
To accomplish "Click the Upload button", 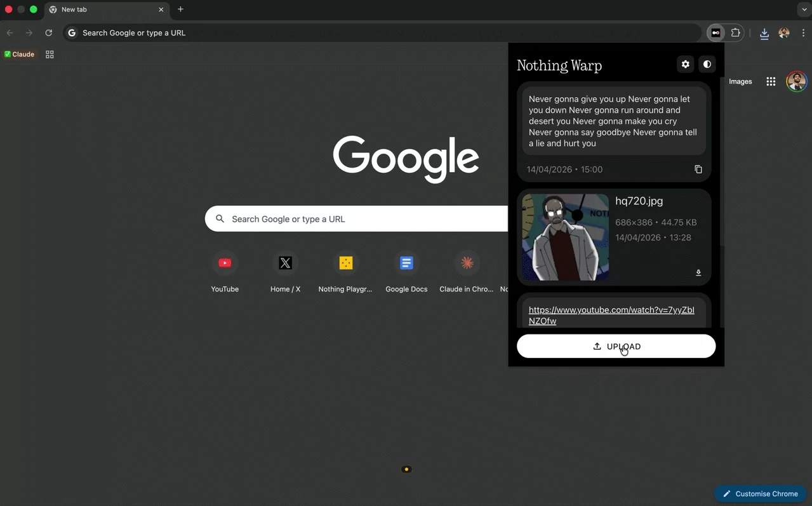I will (615, 347).
